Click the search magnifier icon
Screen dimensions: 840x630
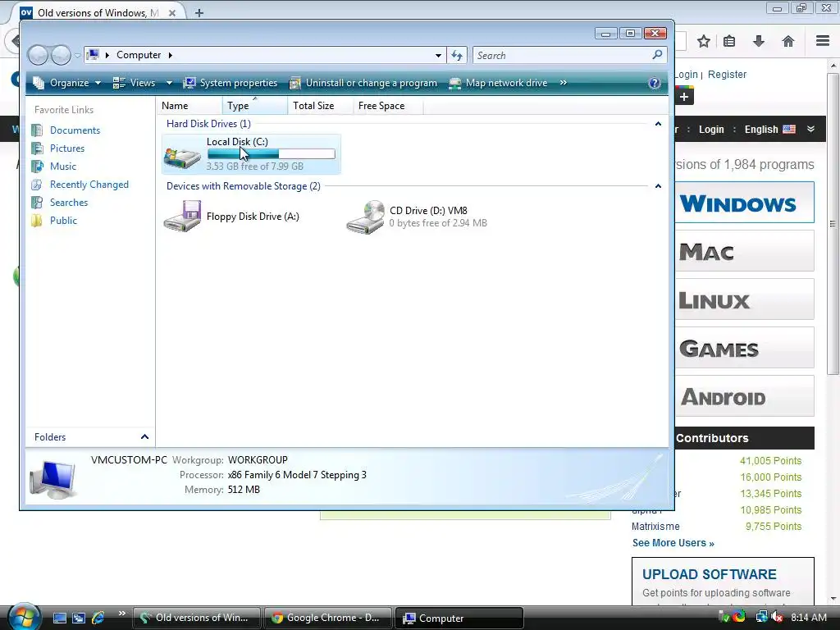(x=657, y=55)
